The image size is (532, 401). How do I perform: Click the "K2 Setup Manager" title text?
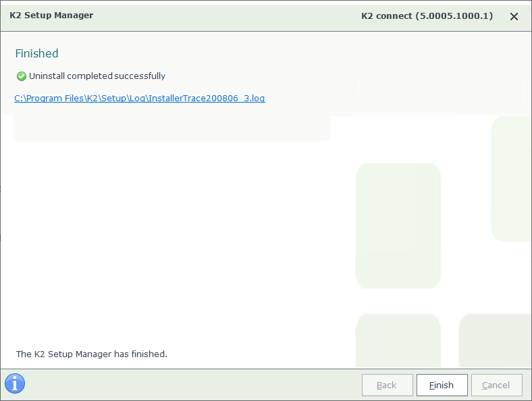coord(51,16)
